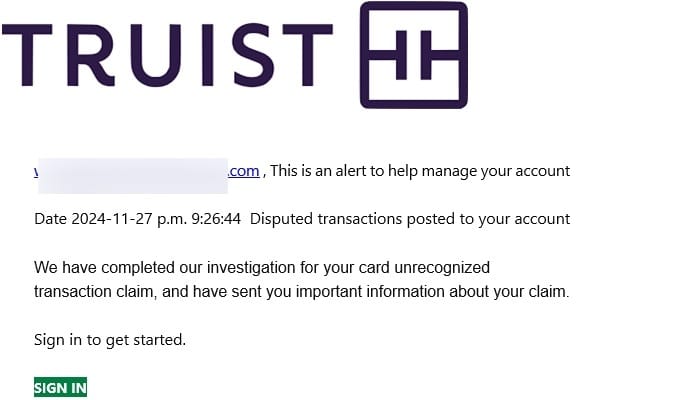Click the letter T starting TRUIST
The width and height of the screenshot is (674, 400).
click(x=27, y=55)
